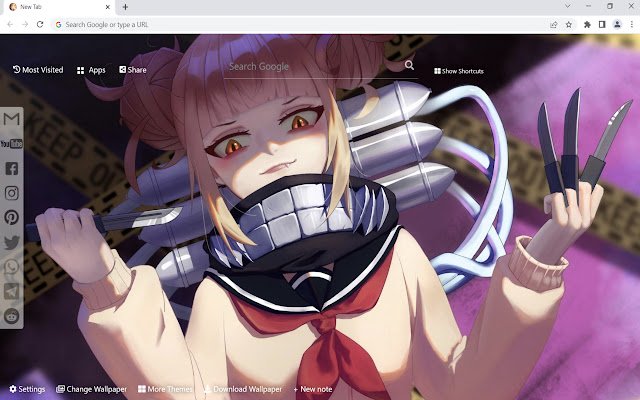Toggle the browser side panel
The image size is (640, 400).
(602, 24)
